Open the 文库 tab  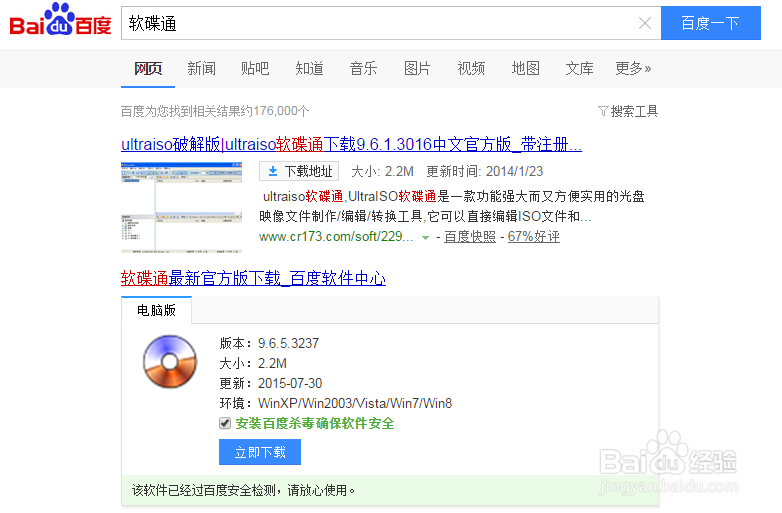[580, 68]
